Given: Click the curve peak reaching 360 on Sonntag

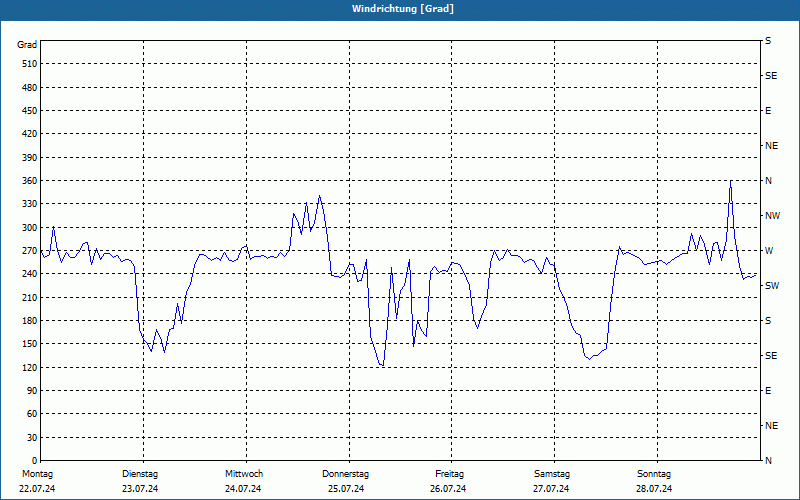Looking at the screenshot, I should coord(731,181).
